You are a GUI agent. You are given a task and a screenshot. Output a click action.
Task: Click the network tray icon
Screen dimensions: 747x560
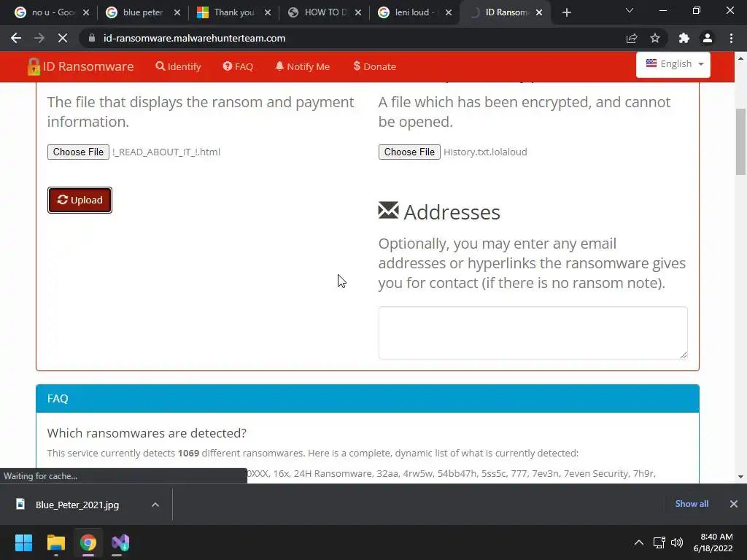click(x=659, y=542)
